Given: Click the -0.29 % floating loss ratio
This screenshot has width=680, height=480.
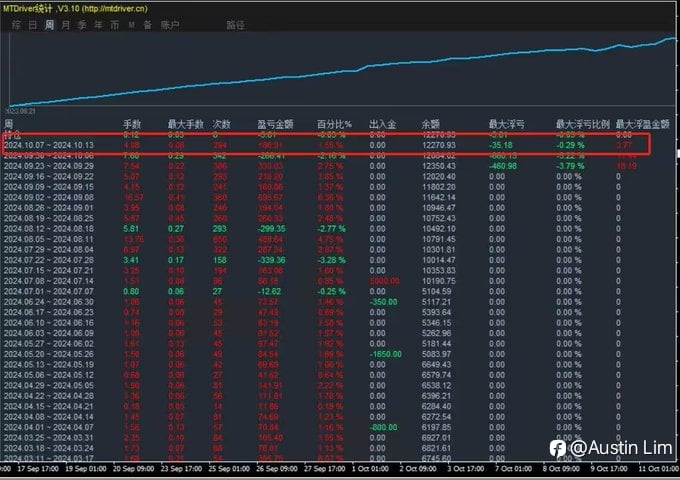Looking at the screenshot, I should [x=570, y=145].
